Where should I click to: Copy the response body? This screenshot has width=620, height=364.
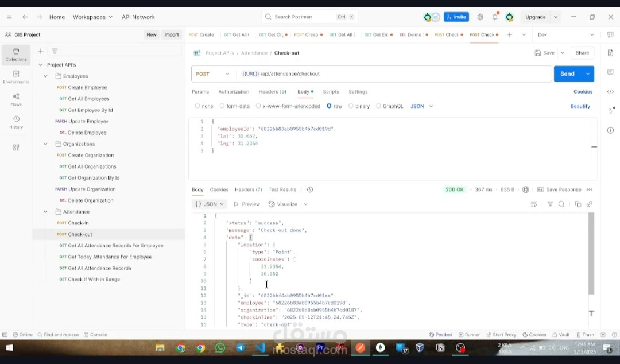(578, 204)
